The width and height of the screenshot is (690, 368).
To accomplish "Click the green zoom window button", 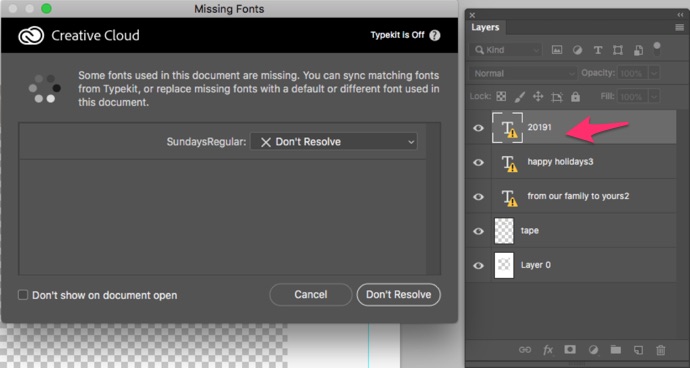I will [x=46, y=9].
